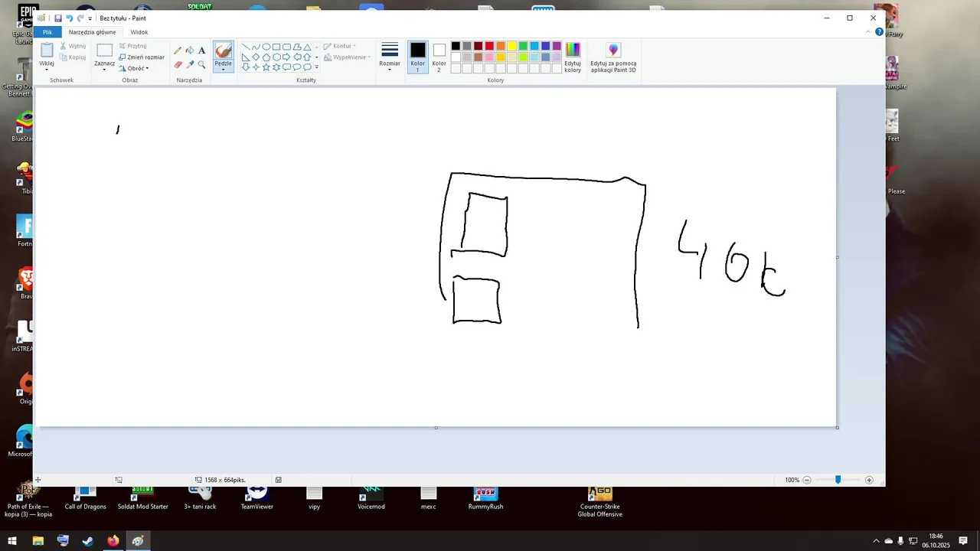Select the Fill with color bucket tool
Viewport: 980px width, 551px height.
point(190,51)
